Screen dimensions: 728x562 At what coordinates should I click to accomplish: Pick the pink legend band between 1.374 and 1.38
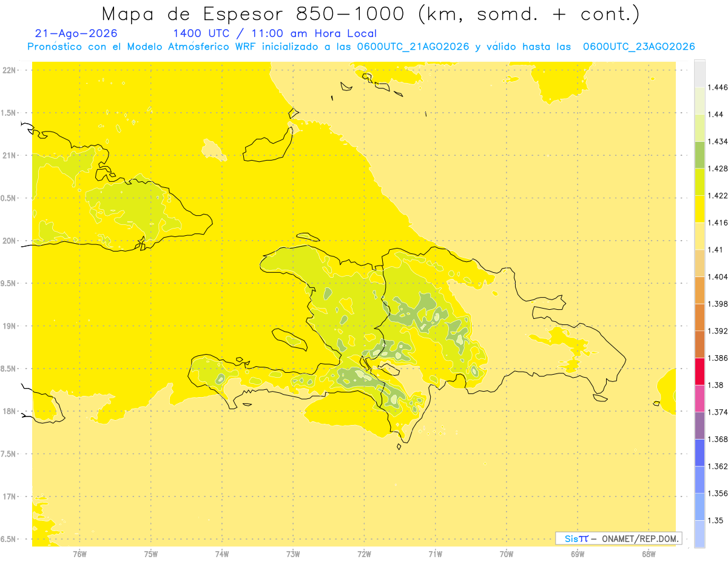(x=699, y=398)
